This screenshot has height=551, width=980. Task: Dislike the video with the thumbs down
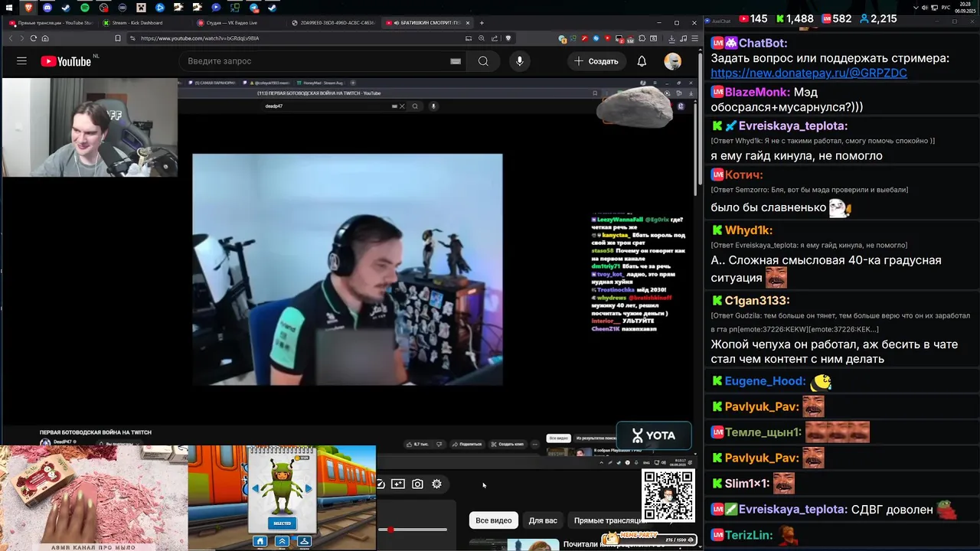(x=439, y=444)
